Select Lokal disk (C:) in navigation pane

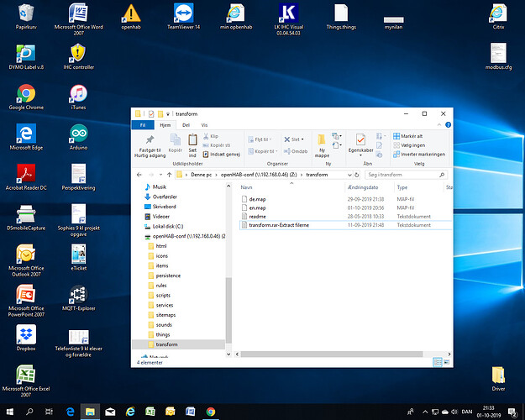click(168, 227)
